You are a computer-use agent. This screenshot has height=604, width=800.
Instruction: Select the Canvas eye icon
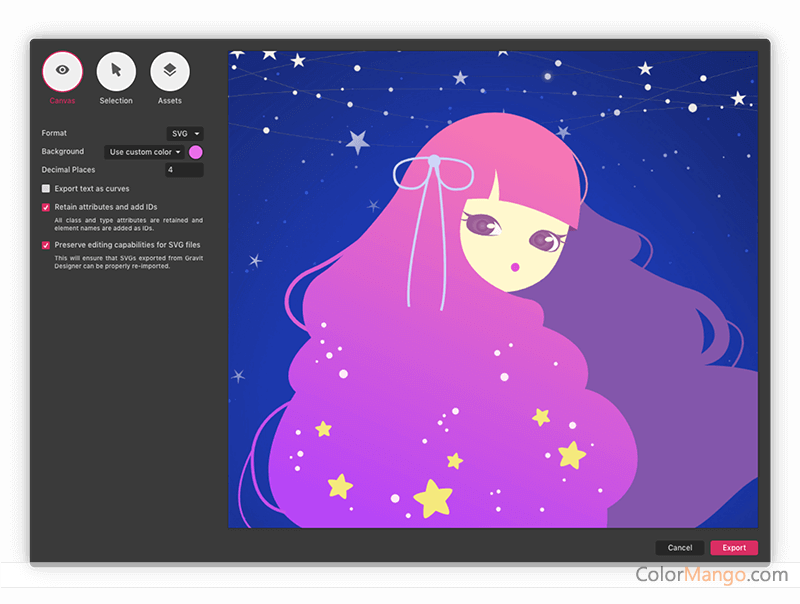(62, 71)
